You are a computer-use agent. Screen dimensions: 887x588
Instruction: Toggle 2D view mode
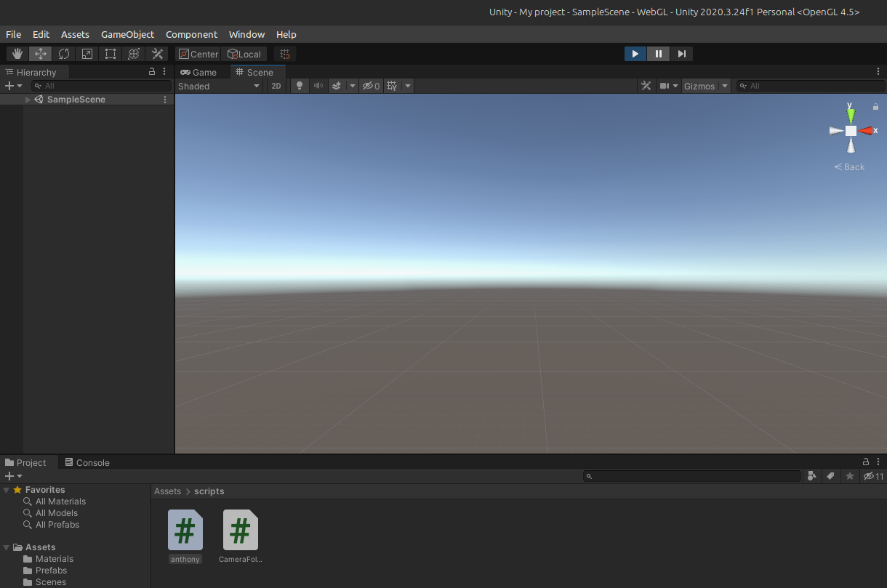pyautogui.click(x=276, y=86)
